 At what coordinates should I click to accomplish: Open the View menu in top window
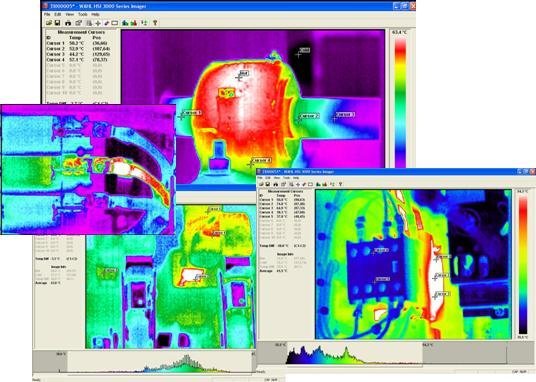pyautogui.click(x=70, y=14)
